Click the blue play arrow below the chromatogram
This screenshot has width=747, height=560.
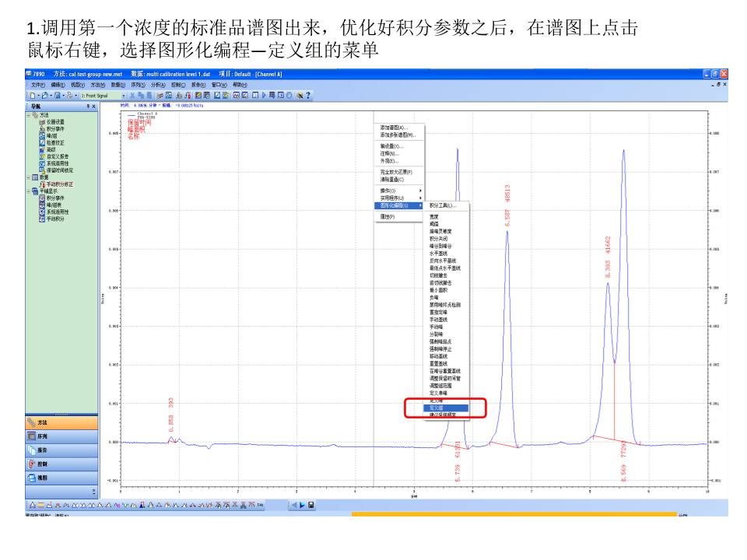point(303,506)
